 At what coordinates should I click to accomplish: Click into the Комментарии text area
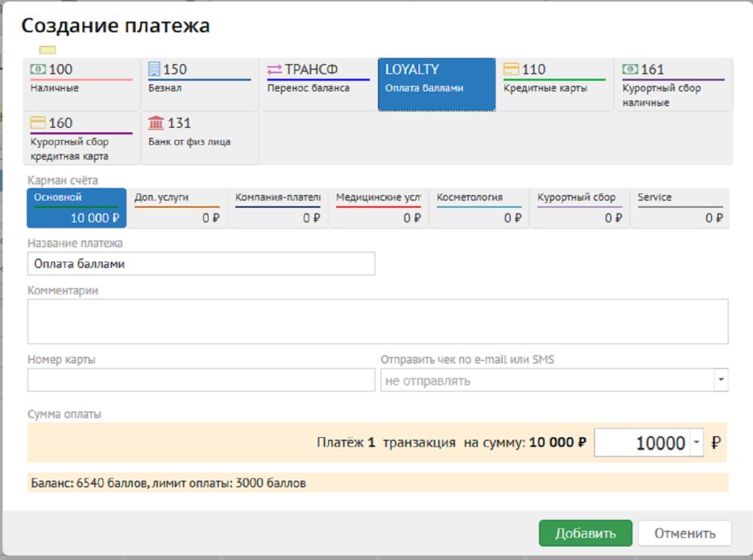pyautogui.click(x=377, y=321)
